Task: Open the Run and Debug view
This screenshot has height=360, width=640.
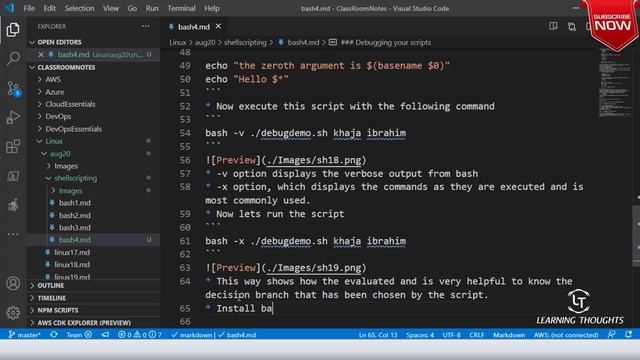Action: click(13, 117)
